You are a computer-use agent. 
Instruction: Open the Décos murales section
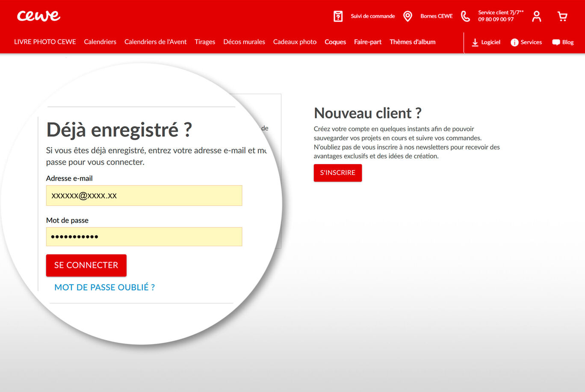pyautogui.click(x=244, y=41)
